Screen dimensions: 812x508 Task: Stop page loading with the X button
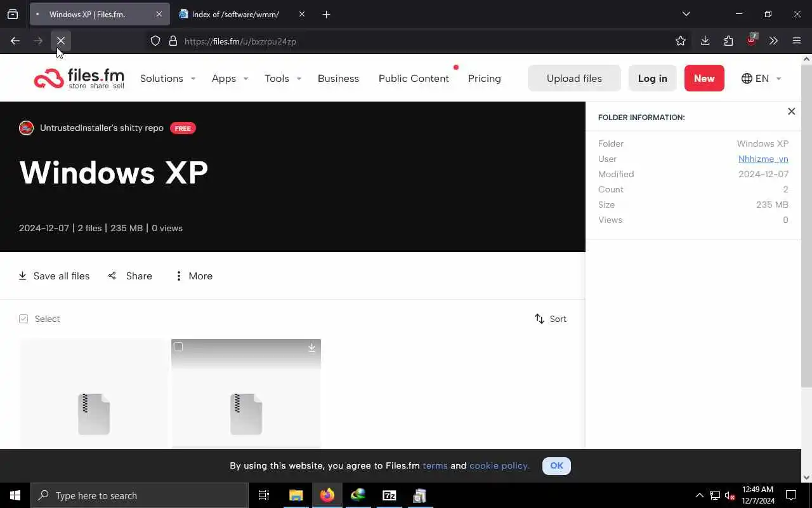pyautogui.click(x=61, y=41)
